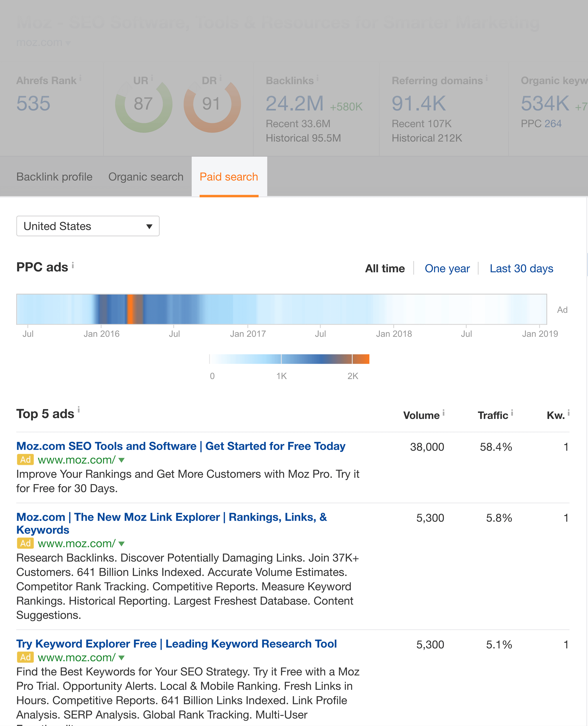Expand URL arrow under Link Explorer ad
The height and width of the screenshot is (726, 588).
(122, 544)
